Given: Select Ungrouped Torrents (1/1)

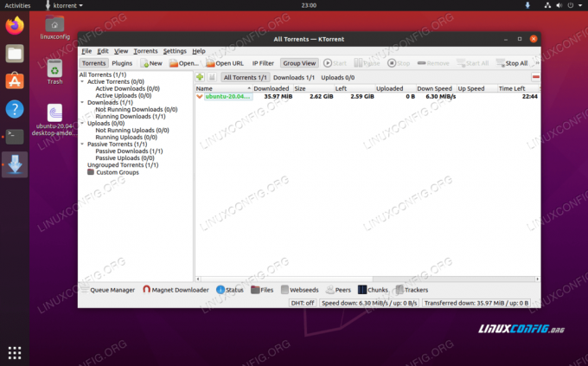Looking at the screenshot, I should coord(123,164).
